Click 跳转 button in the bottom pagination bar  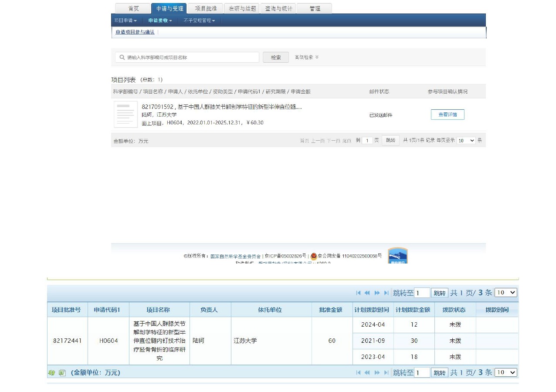point(440,373)
